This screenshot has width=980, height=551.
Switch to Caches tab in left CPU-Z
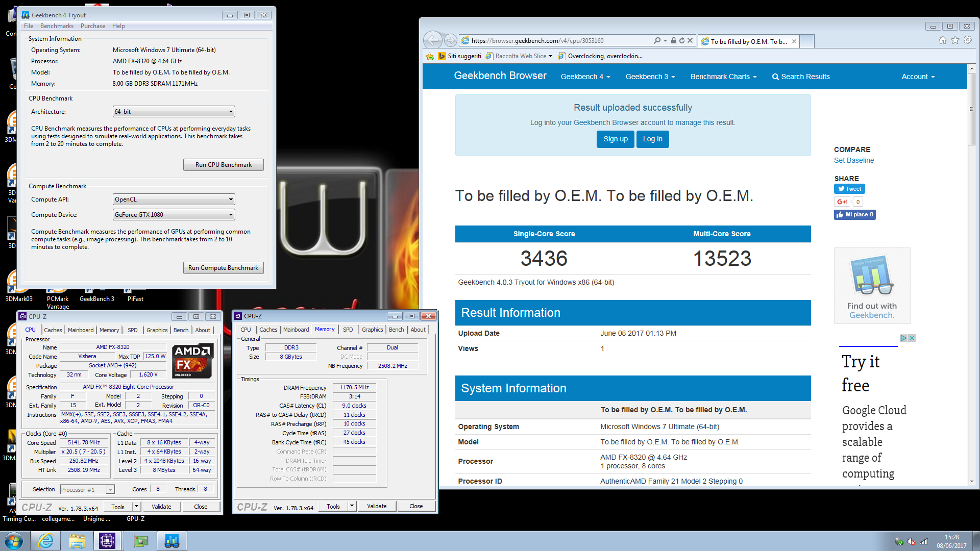pos(53,330)
